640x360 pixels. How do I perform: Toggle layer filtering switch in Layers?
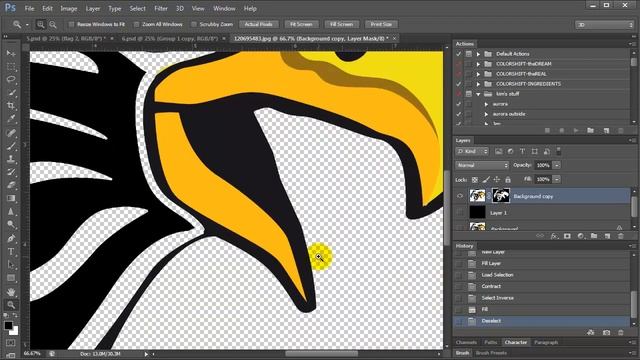click(x=559, y=151)
